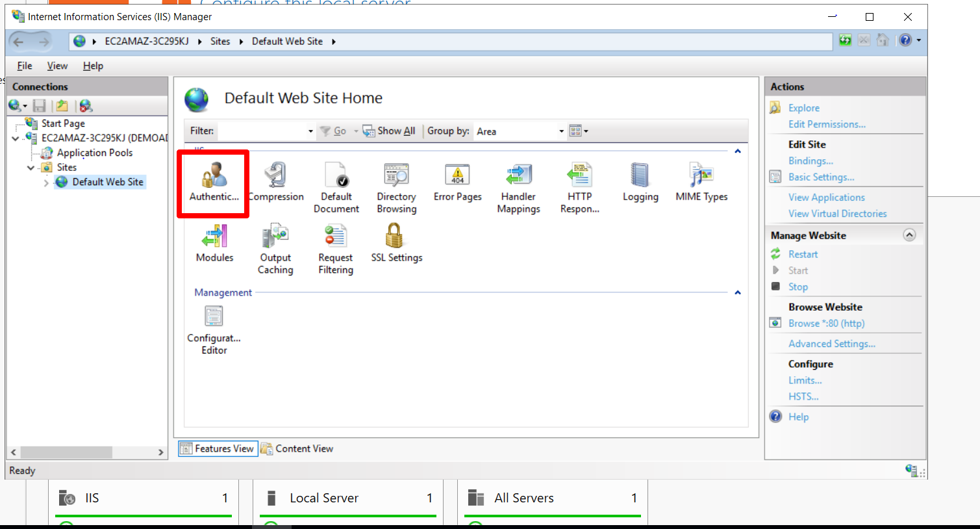The width and height of the screenshot is (980, 529).
Task: Click the Back navigation arrow
Action: tap(18, 42)
